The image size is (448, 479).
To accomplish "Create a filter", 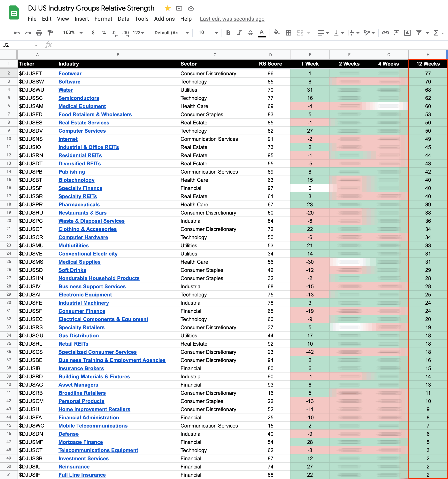I will [x=419, y=33].
